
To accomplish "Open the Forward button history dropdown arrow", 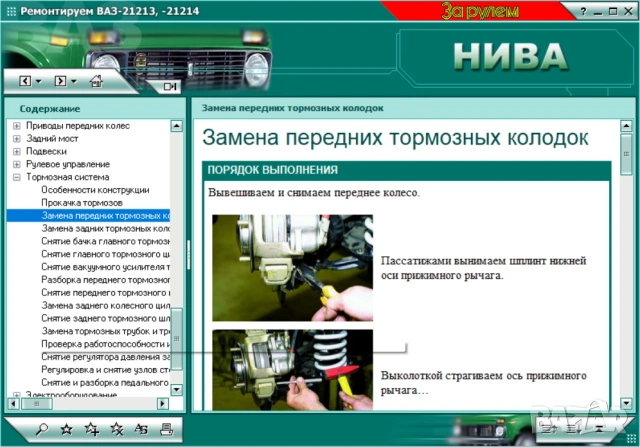I will pos(73,81).
